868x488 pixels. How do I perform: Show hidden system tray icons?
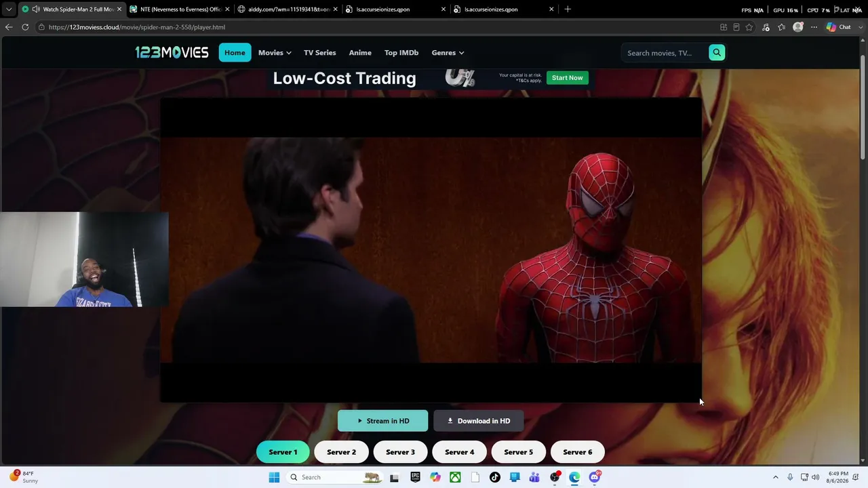click(x=776, y=477)
